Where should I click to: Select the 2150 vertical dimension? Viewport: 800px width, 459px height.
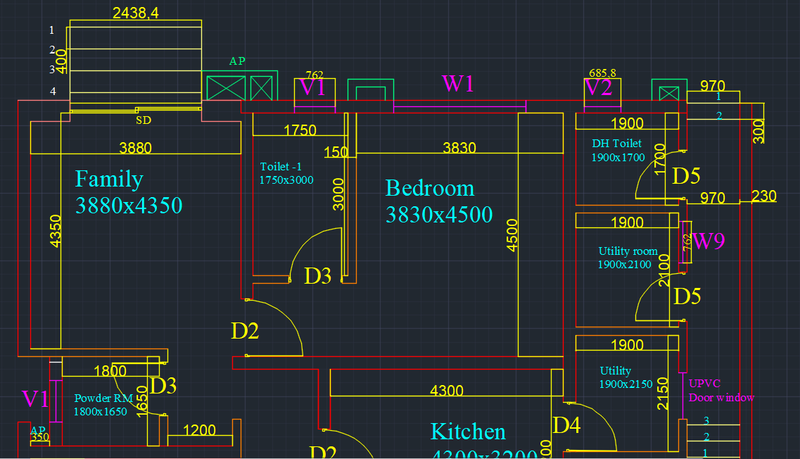click(x=662, y=394)
